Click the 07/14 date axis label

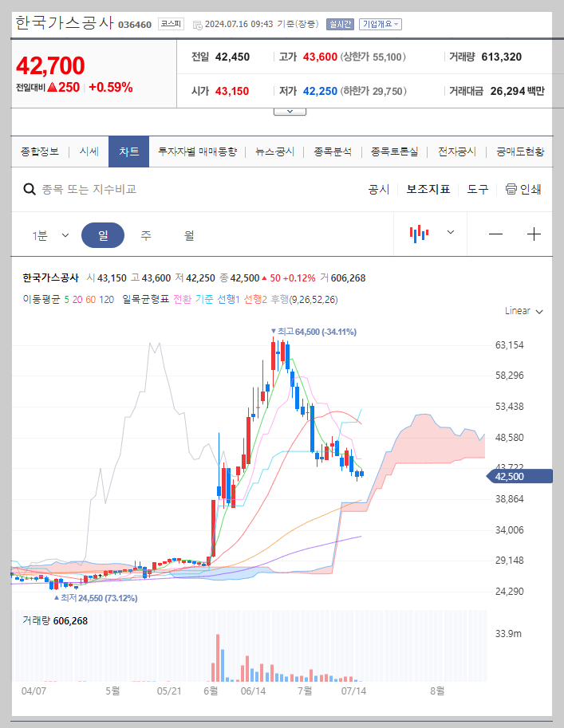tap(353, 691)
